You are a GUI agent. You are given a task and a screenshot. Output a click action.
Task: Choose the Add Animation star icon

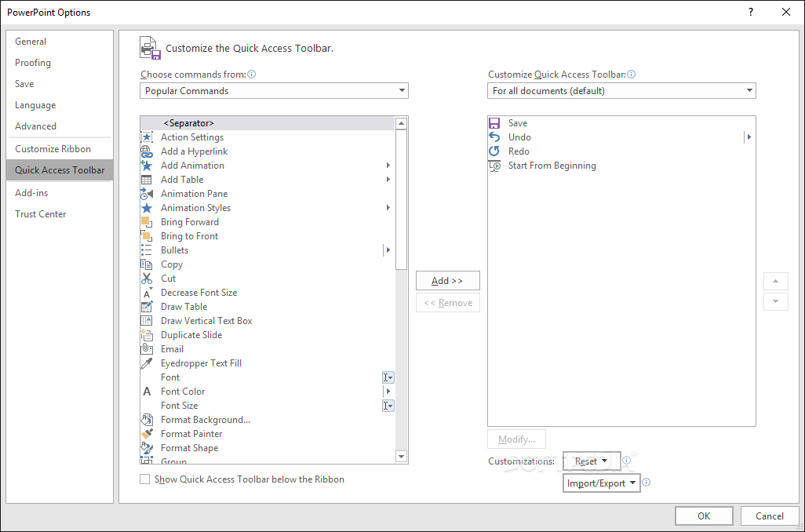147,166
